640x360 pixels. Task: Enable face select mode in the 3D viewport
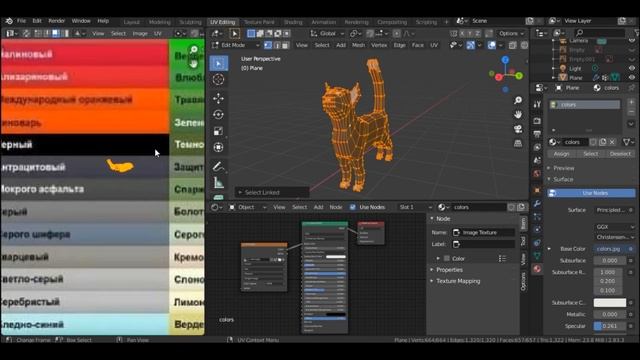(x=286, y=45)
